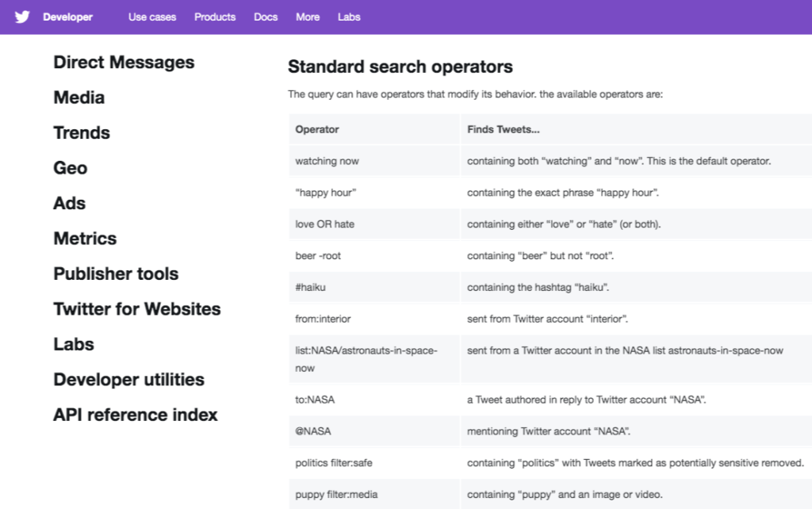Open the Developer home link
Image resolution: width=812 pixels, height=509 pixels.
coord(68,17)
